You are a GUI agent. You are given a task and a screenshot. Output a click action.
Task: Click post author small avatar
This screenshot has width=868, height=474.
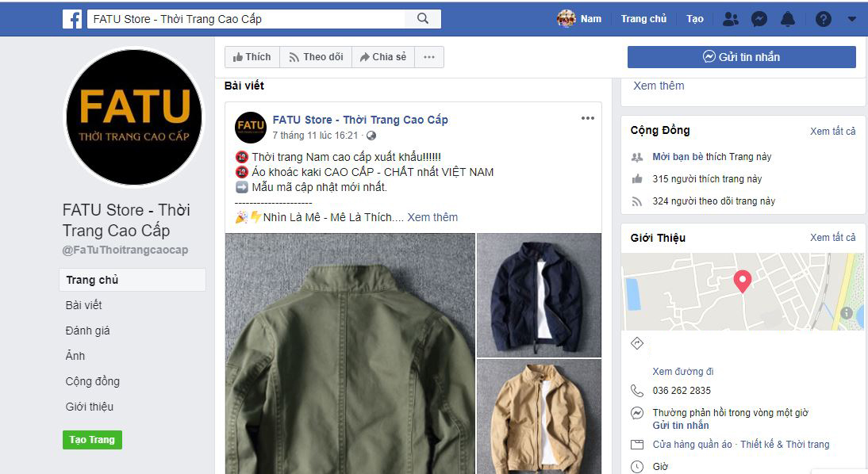[x=251, y=127]
